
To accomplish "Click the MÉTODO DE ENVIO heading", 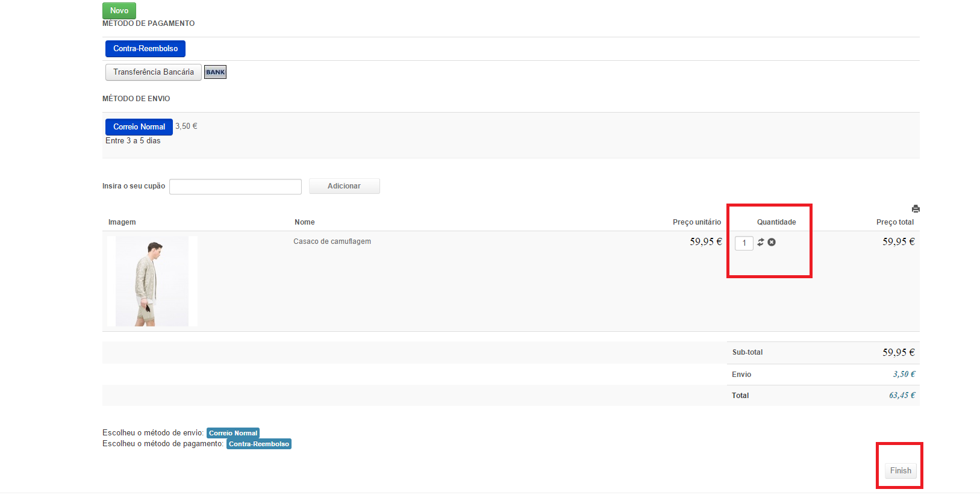I will 136,99.
